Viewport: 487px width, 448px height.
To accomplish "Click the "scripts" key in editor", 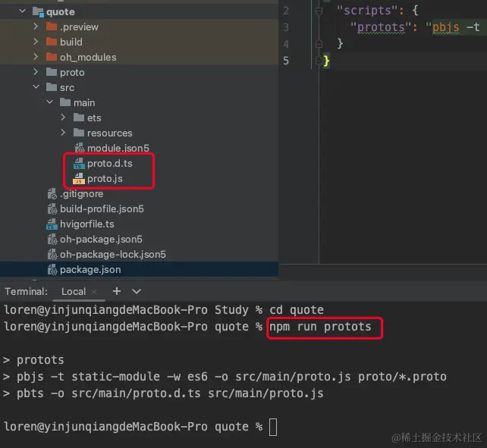I will [368, 11].
